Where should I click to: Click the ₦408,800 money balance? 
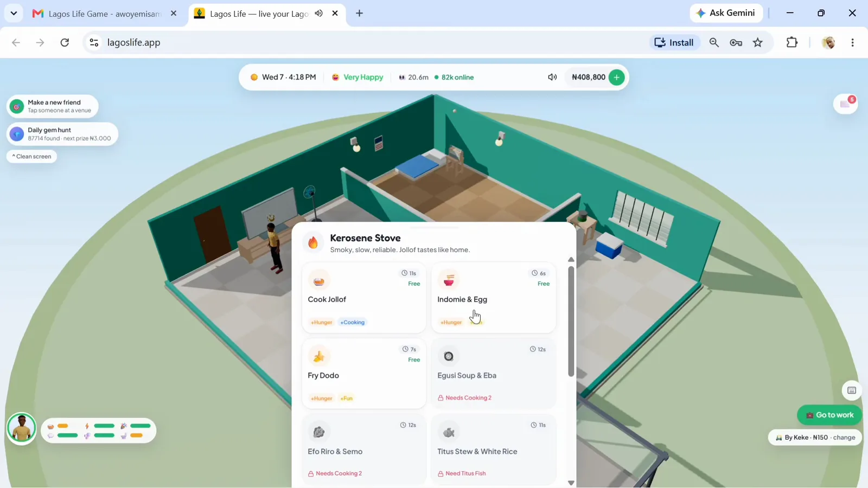point(589,77)
